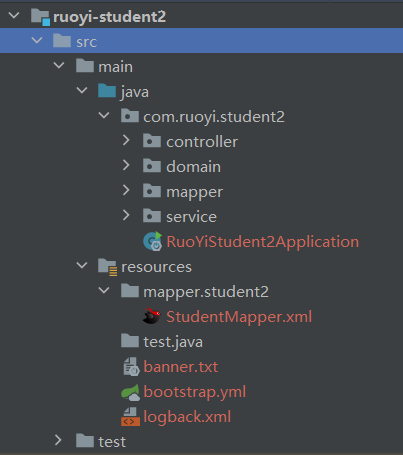Click the MyBatis bird icon for StudentMapper.xml
The width and height of the screenshot is (403, 455).
pyautogui.click(x=152, y=316)
